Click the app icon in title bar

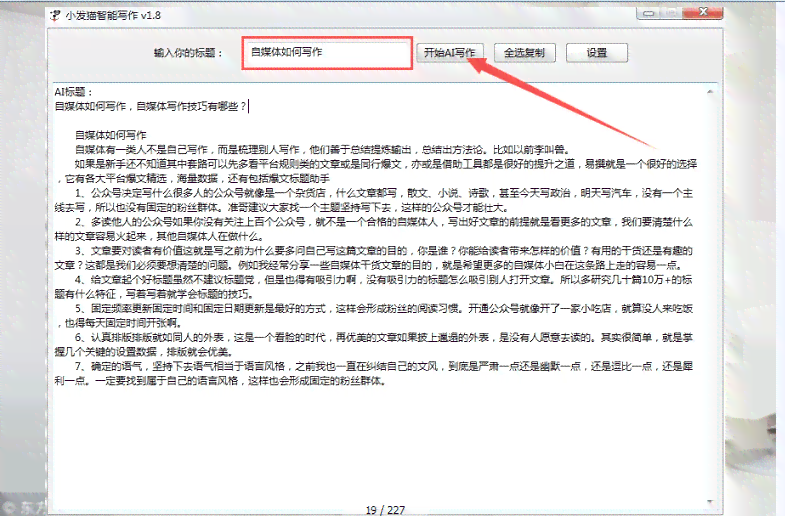tap(55, 16)
